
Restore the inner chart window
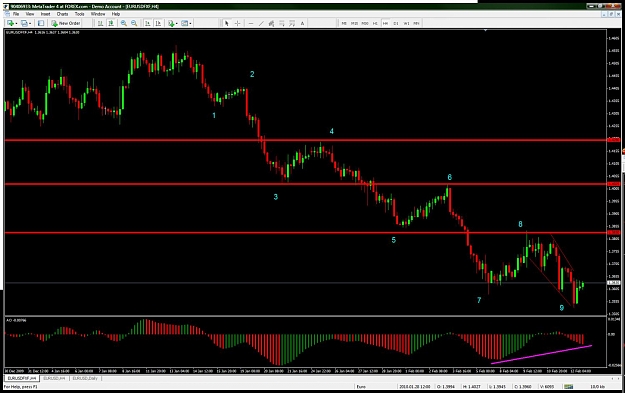[x=611, y=14]
